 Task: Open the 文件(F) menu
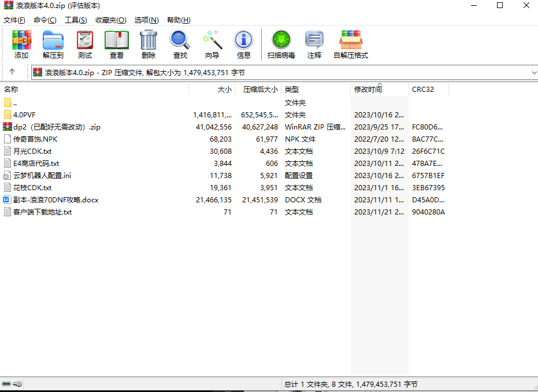pos(14,20)
